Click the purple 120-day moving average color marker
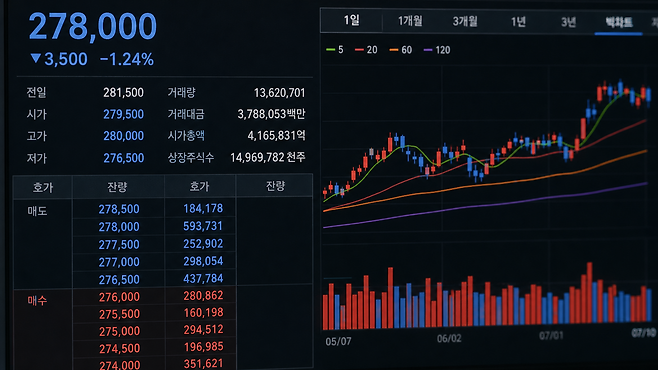Image resolution: width=658 pixels, height=370 pixels. click(x=428, y=50)
